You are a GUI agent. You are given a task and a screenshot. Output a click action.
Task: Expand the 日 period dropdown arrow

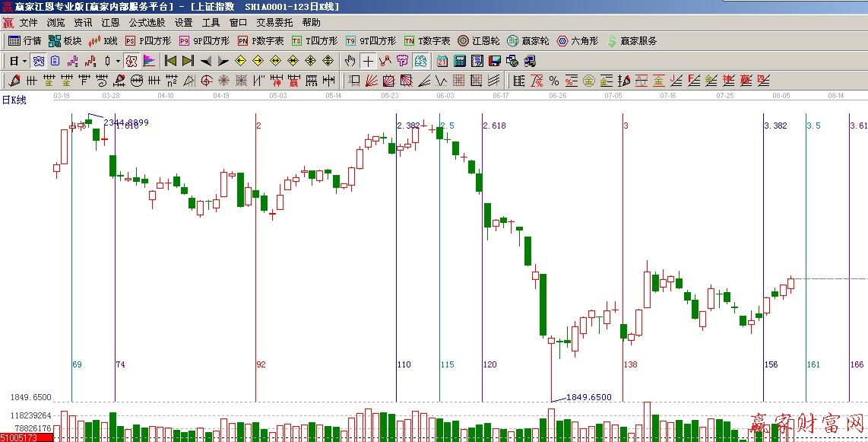pyautogui.click(x=24, y=61)
